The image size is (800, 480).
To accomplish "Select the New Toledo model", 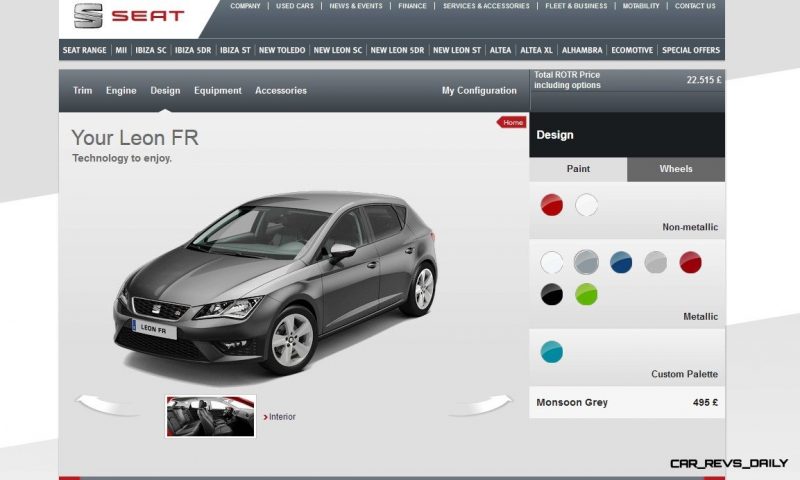I will [282, 50].
